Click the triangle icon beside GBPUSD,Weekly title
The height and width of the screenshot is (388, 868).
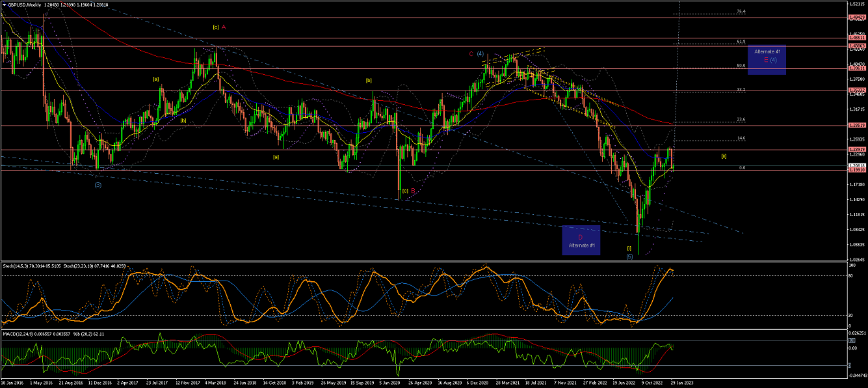[x=4, y=5]
